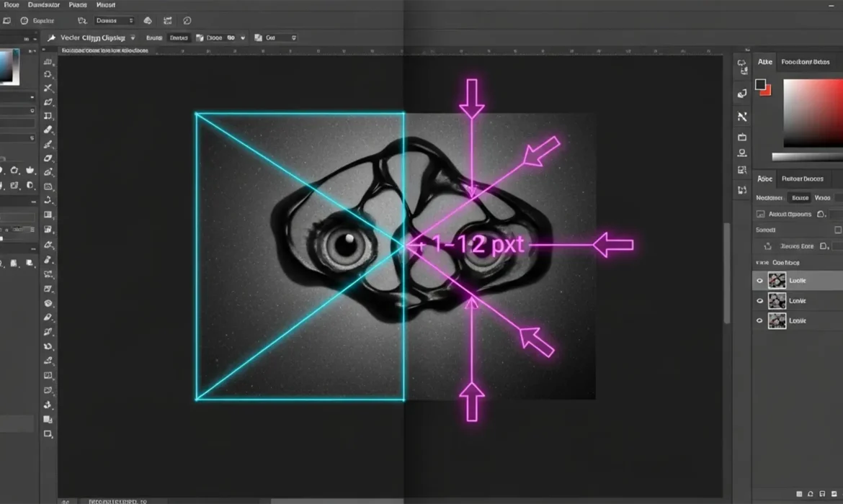Viewport: 843px width, 504px height.
Task: Open the Eyedropper tool
Action: [48, 131]
